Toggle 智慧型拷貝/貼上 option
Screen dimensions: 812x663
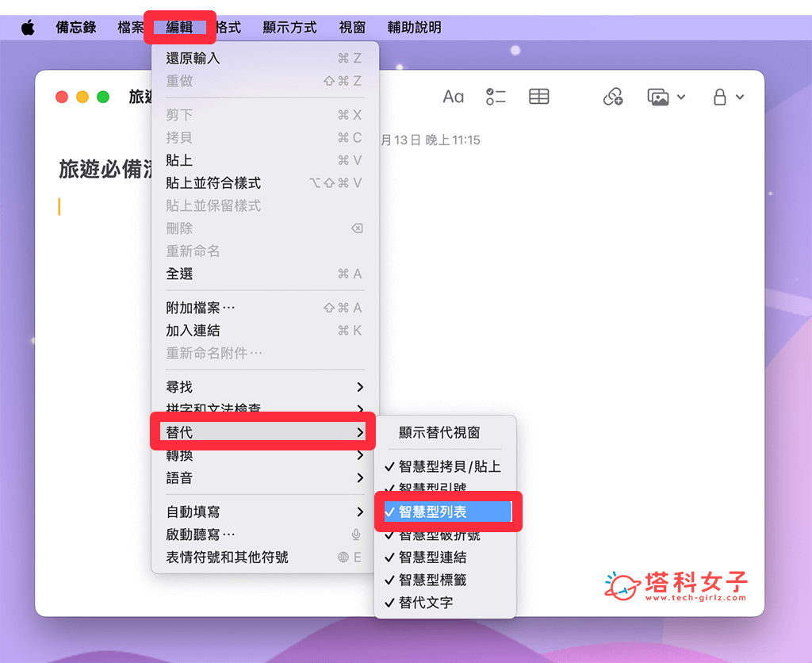pyautogui.click(x=445, y=466)
